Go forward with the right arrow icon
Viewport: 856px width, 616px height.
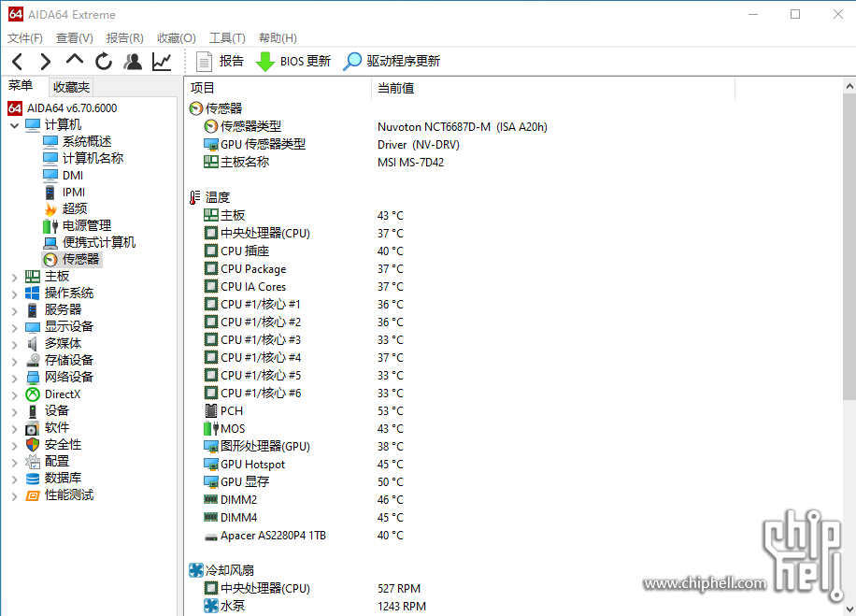point(46,62)
